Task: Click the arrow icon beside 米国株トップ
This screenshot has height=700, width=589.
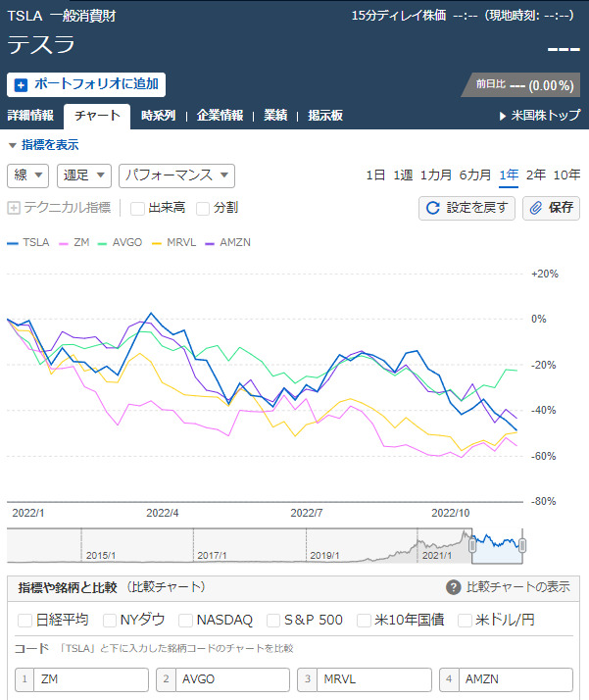Action: (x=504, y=116)
